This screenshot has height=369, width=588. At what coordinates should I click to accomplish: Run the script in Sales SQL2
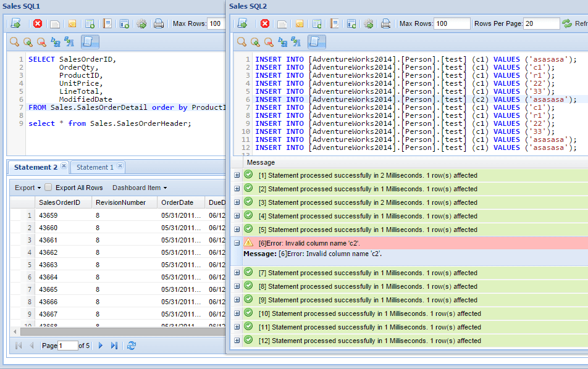point(243,23)
